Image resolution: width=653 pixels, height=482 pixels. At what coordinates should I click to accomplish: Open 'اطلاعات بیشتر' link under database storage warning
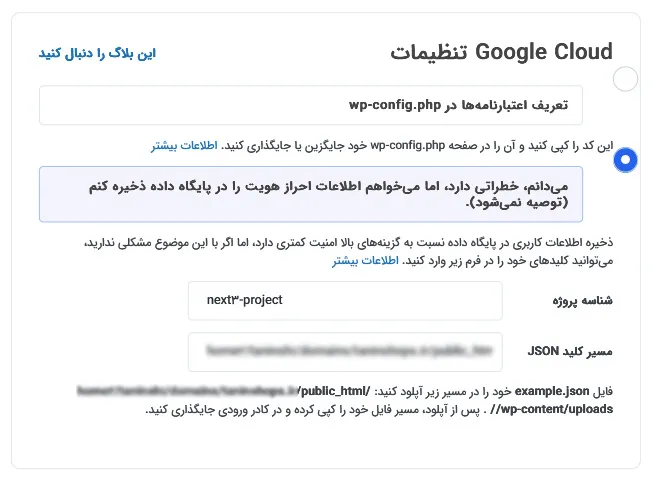coord(365,261)
